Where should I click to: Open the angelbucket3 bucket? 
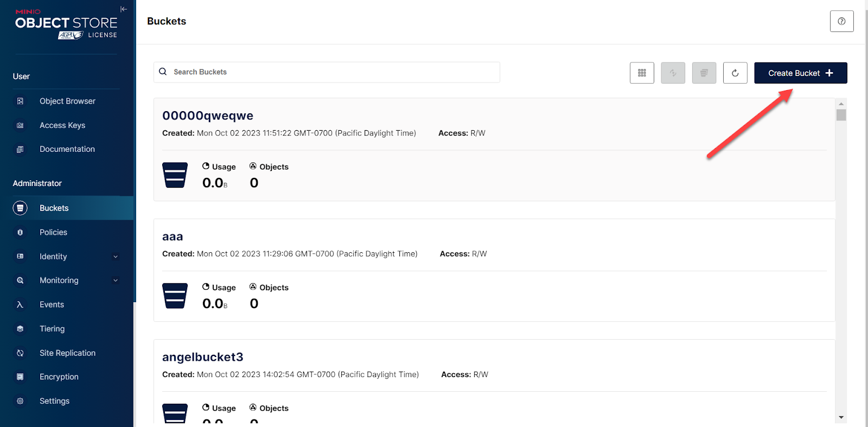click(203, 357)
